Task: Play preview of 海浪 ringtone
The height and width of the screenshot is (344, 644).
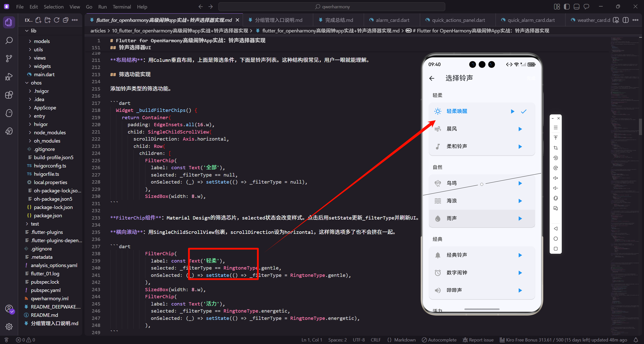Action: (520, 201)
